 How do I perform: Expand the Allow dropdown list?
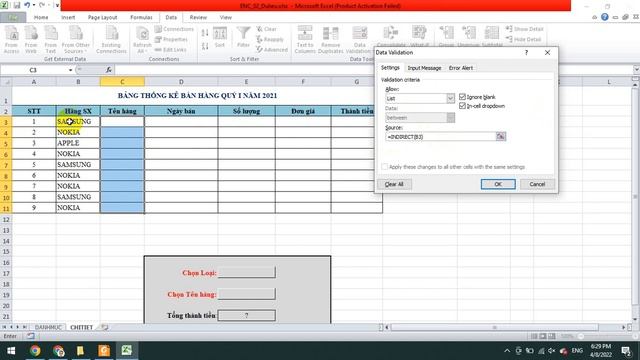(x=450, y=98)
